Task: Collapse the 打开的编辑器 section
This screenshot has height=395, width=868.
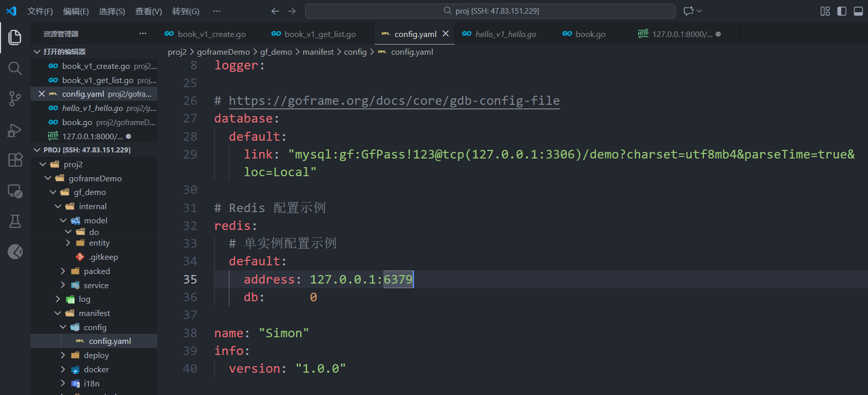Action: (x=36, y=52)
